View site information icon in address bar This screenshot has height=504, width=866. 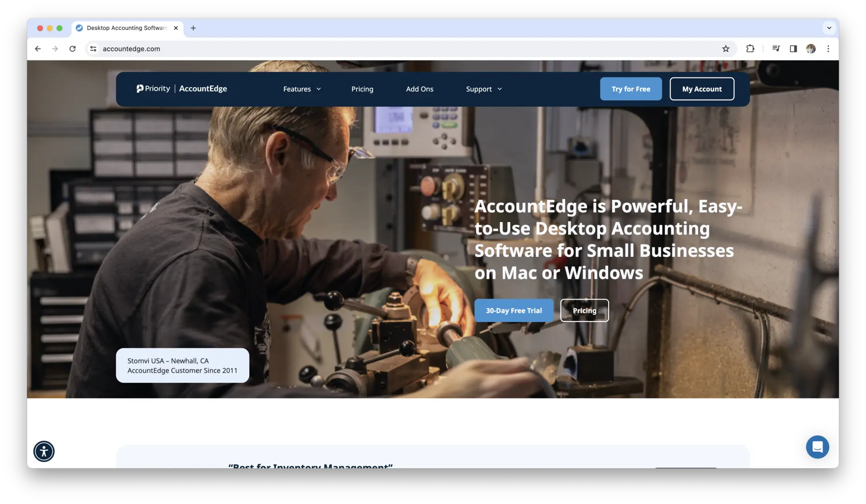click(x=93, y=49)
